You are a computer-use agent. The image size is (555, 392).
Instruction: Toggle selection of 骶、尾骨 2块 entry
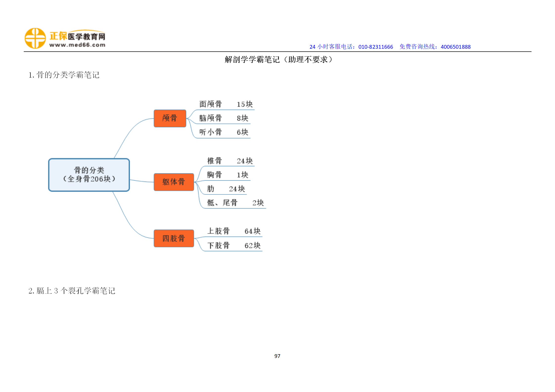pos(235,203)
